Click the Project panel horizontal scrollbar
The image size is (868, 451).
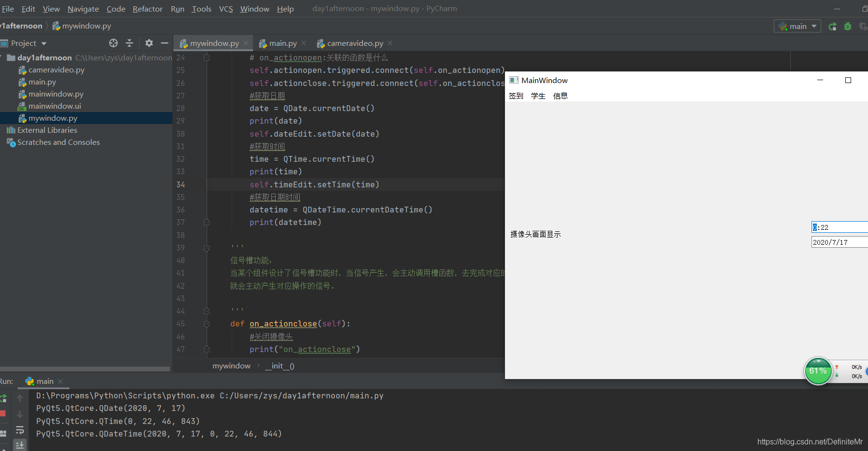click(85, 369)
